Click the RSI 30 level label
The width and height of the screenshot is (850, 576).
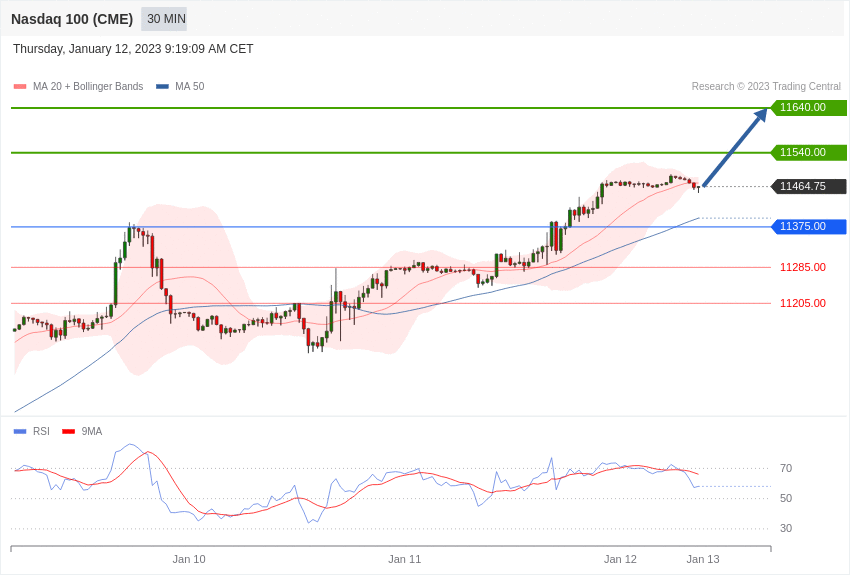(786, 529)
